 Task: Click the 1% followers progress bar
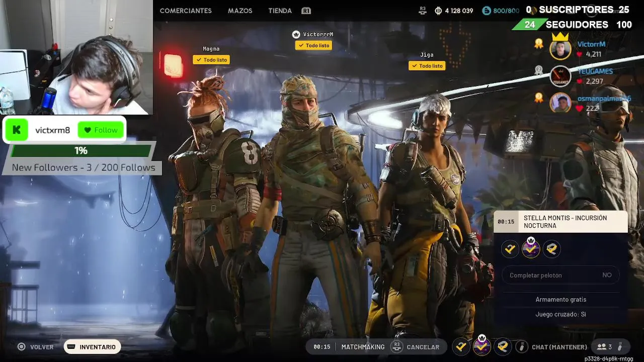pos(81,150)
